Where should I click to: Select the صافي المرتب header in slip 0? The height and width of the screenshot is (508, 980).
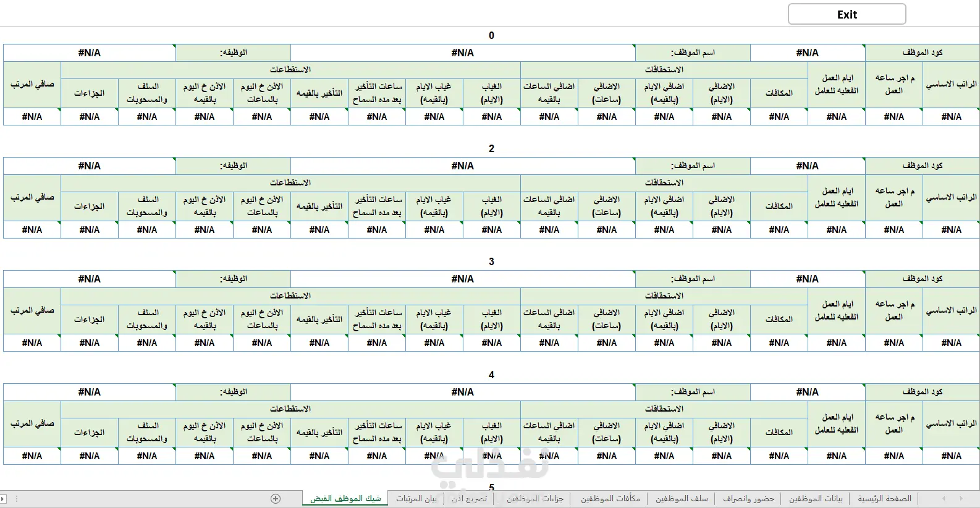pos(32,85)
